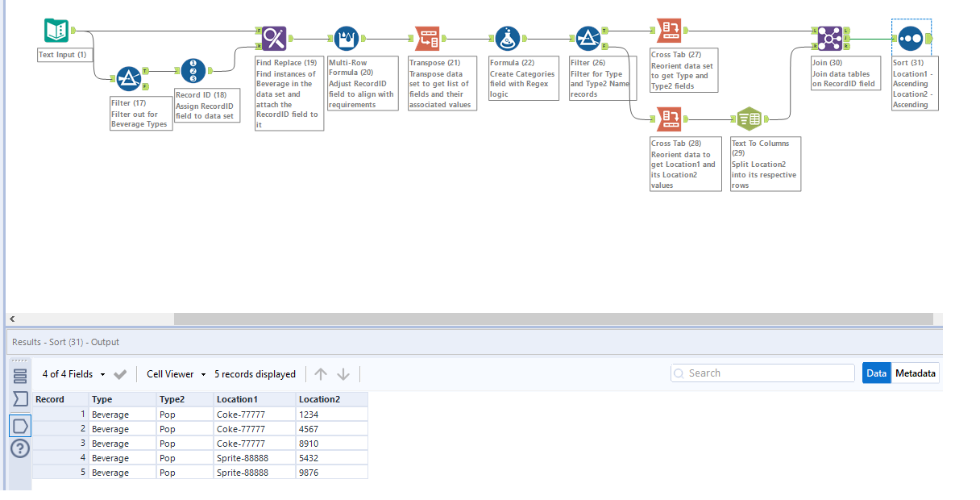Select the Filter (17) tool icon
The width and height of the screenshot is (980, 500).
click(x=128, y=78)
